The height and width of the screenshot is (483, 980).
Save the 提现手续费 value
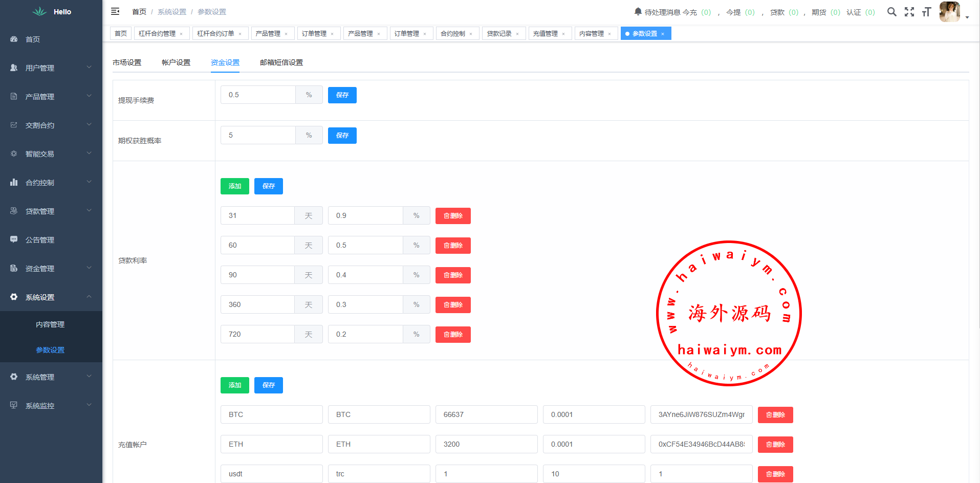(342, 95)
